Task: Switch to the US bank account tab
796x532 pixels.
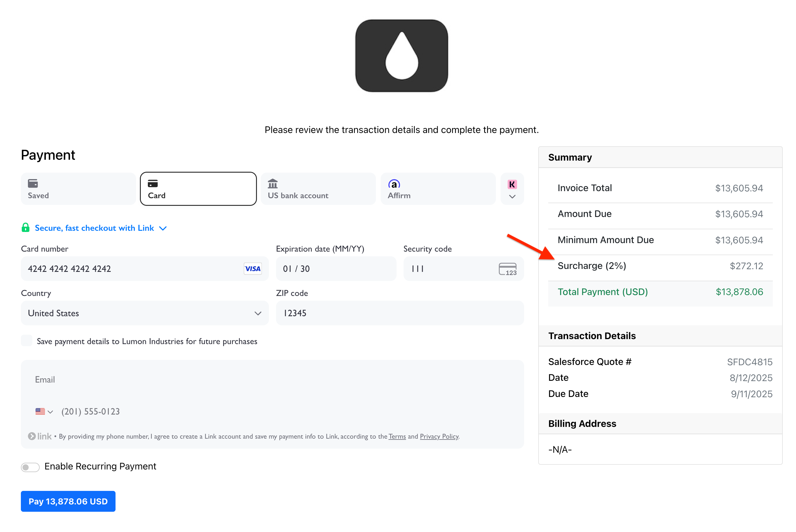Action: [318, 189]
